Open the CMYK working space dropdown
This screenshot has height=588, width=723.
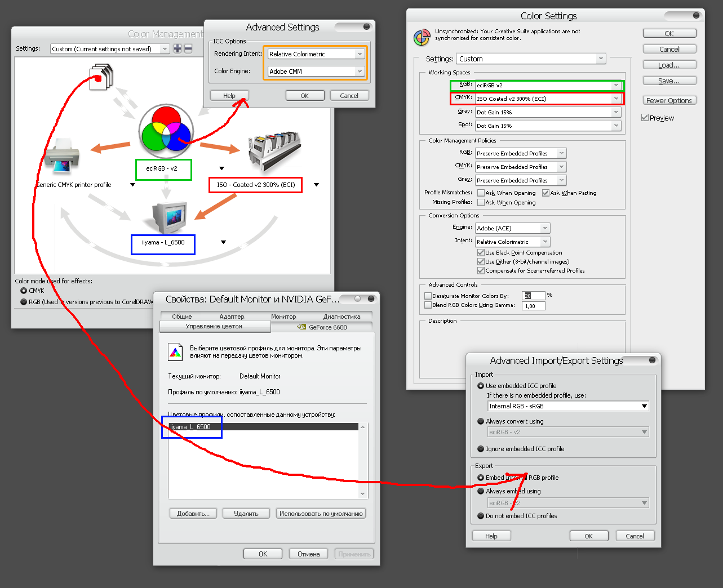pyautogui.click(x=548, y=99)
